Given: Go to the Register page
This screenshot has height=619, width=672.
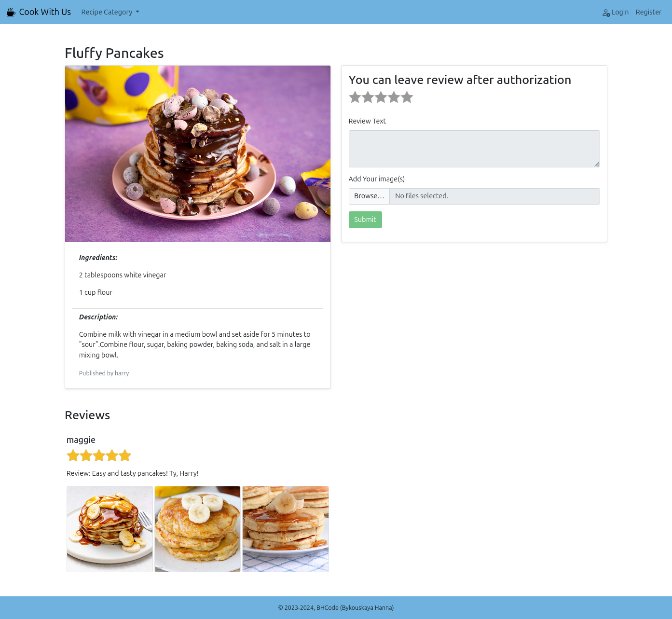Looking at the screenshot, I should point(648,12).
